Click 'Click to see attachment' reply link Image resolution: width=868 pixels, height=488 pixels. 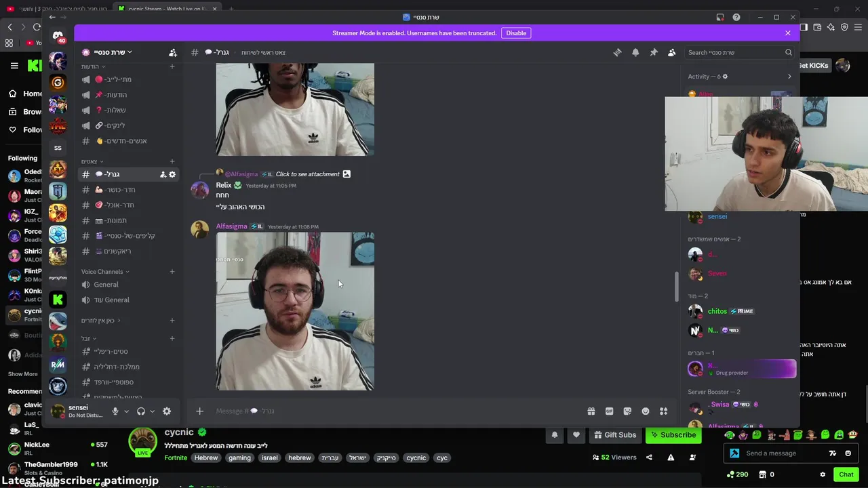pyautogui.click(x=307, y=174)
